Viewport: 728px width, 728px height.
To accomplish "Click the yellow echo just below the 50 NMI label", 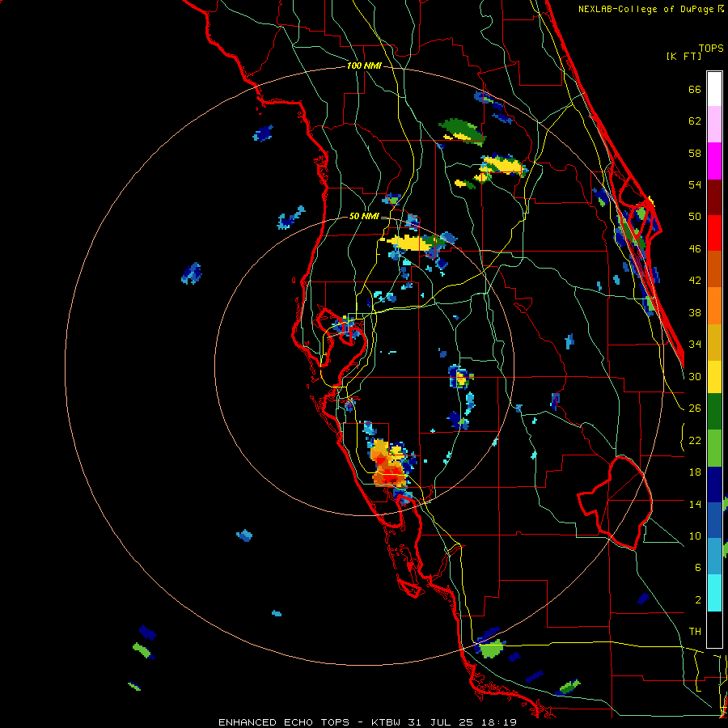I will [408, 243].
